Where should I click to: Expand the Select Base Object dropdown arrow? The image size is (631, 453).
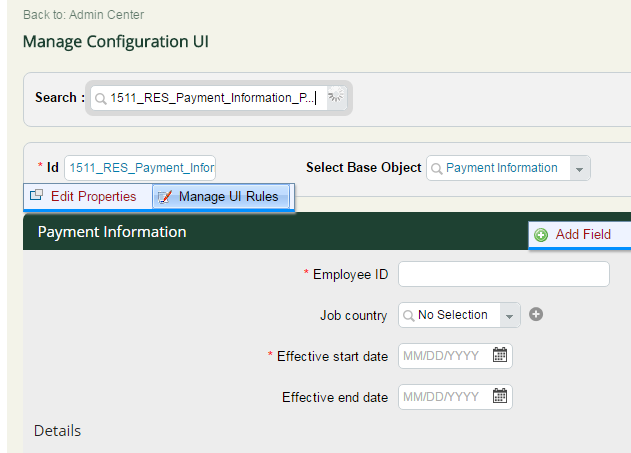(x=579, y=169)
